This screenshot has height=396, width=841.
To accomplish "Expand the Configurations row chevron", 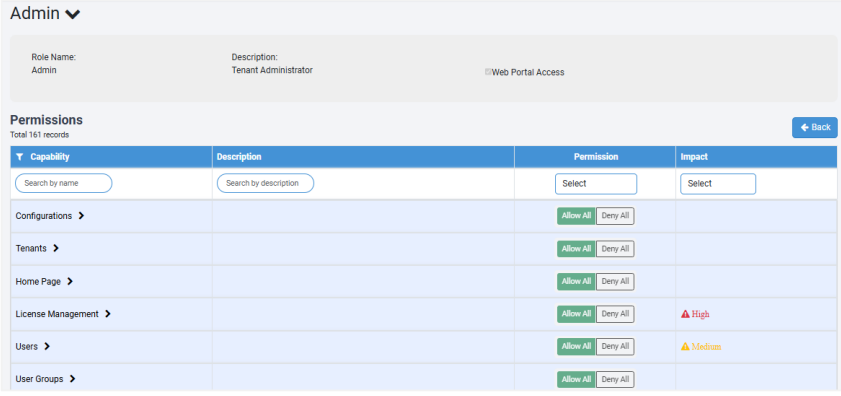I will [x=81, y=216].
